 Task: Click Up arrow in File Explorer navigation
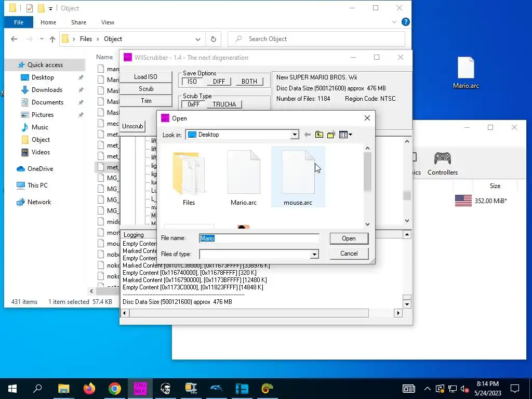click(x=52, y=39)
